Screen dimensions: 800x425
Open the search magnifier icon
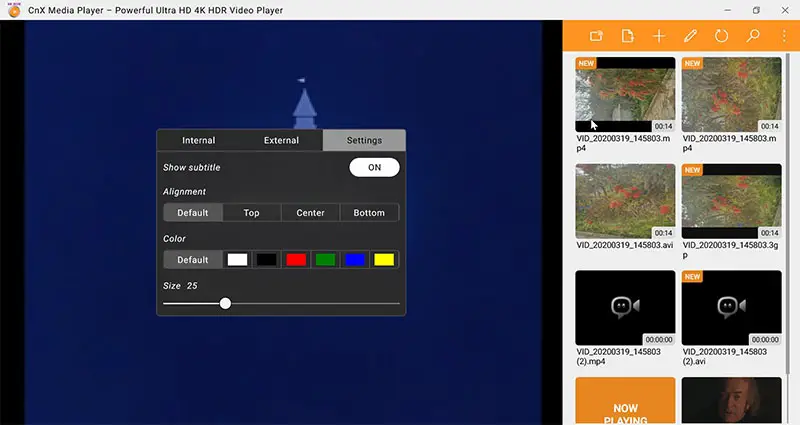click(753, 36)
